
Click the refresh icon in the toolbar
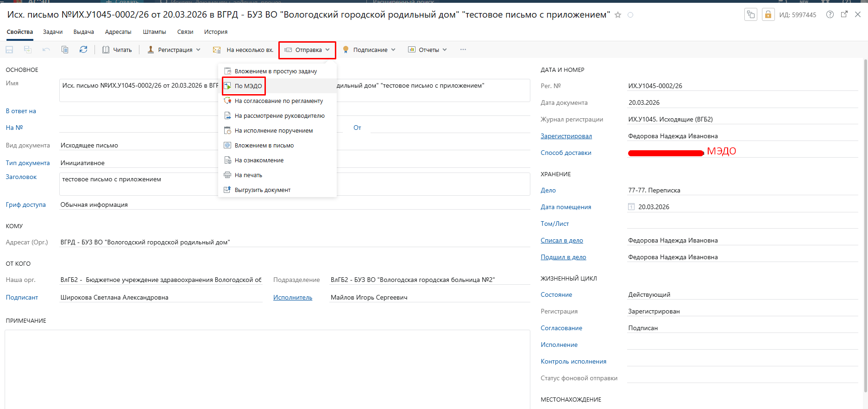click(83, 50)
